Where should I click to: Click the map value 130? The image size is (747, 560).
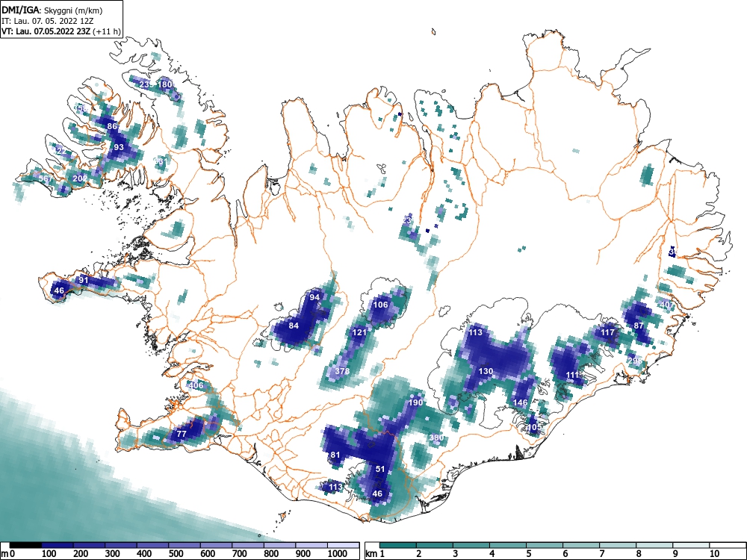click(x=486, y=371)
